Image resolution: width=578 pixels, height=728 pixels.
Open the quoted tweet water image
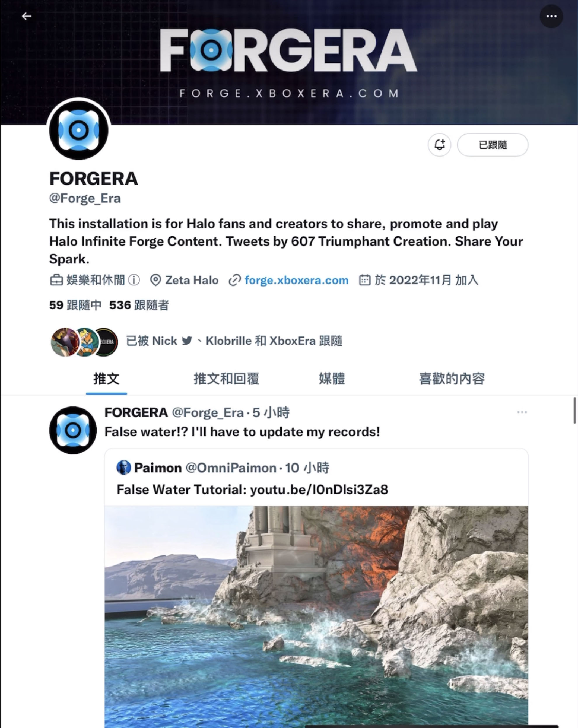[316, 617]
